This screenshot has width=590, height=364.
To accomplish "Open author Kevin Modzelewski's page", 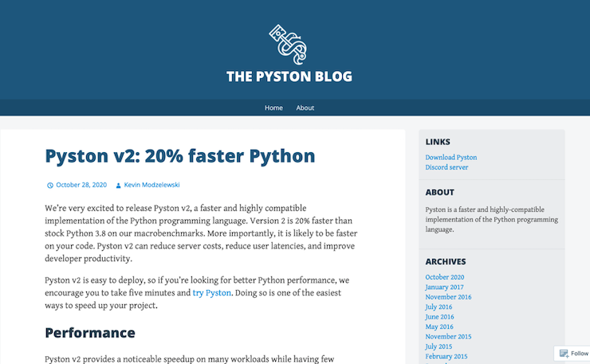I will [152, 185].
